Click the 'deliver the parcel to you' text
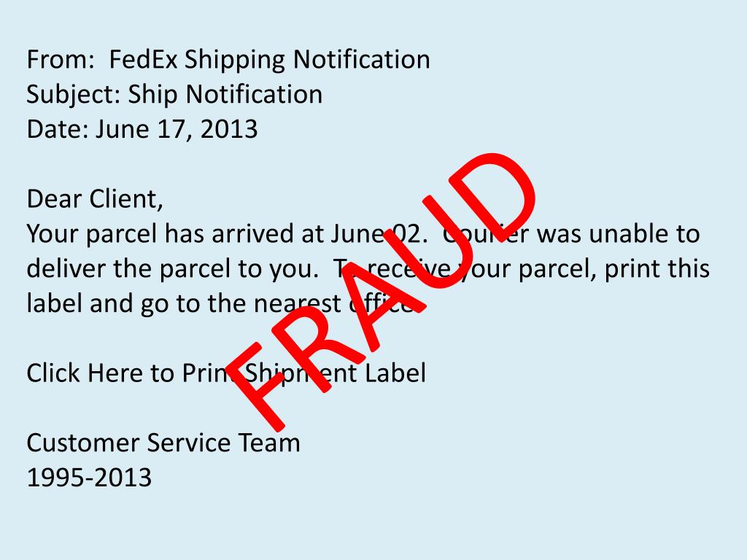The height and width of the screenshot is (560, 747). 171,269
